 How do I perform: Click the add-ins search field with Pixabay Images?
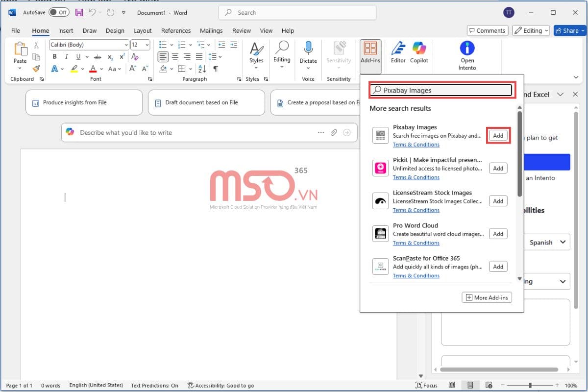click(x=441, y=90)
